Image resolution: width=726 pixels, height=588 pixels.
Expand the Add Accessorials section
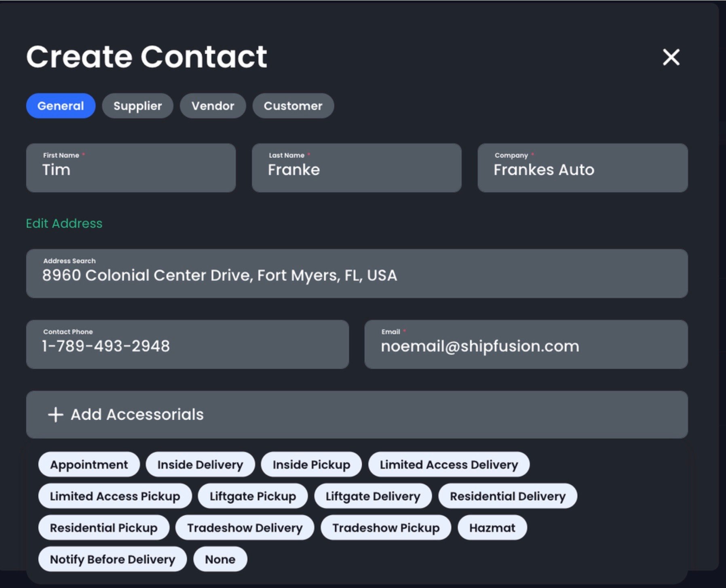[x=356, y=415]
